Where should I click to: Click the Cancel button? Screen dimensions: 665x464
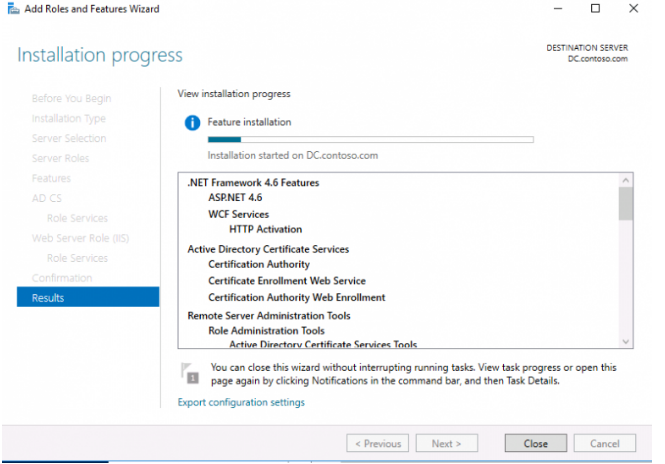pyautogui.click(x=604, y=443)
